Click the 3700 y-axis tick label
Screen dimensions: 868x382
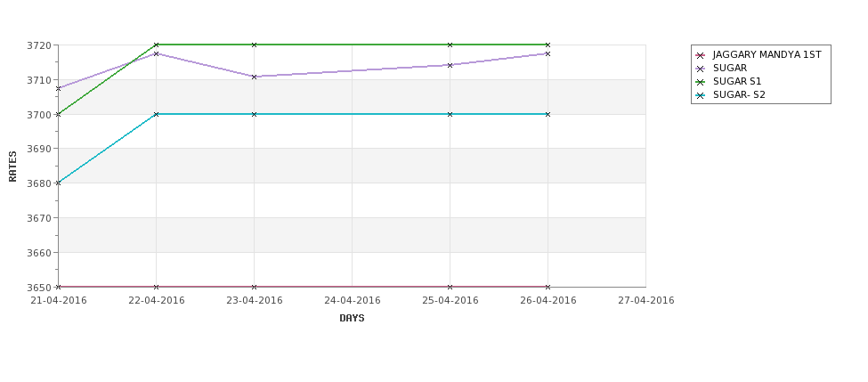39,115
